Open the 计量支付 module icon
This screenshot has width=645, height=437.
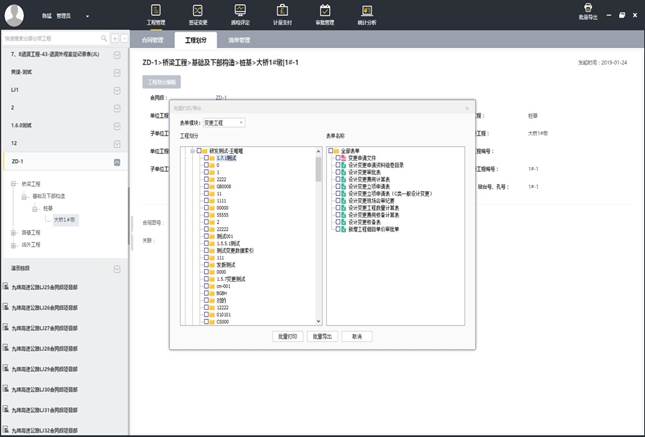point(282,10)
